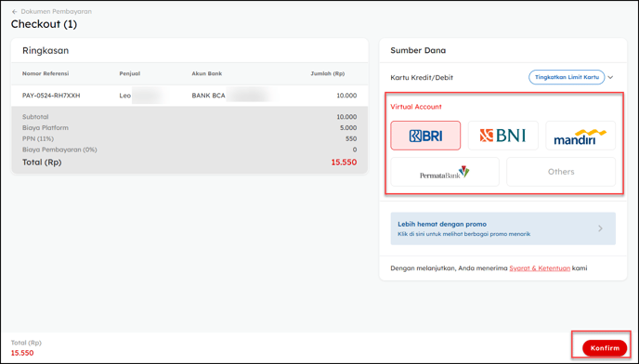Open Others virtual account options
The image size is (639, 364).
tap(561, 172)
